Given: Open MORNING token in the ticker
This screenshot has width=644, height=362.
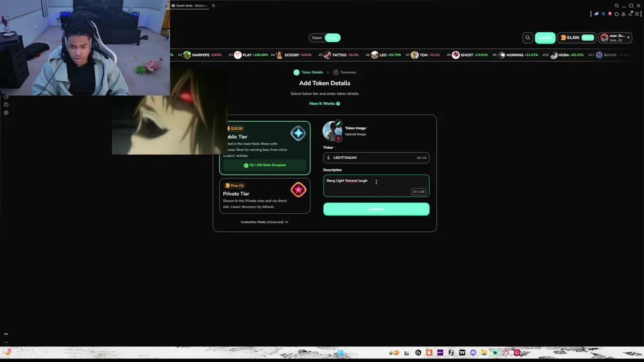Looking at the screenshot, I should (x=515, y=55).
